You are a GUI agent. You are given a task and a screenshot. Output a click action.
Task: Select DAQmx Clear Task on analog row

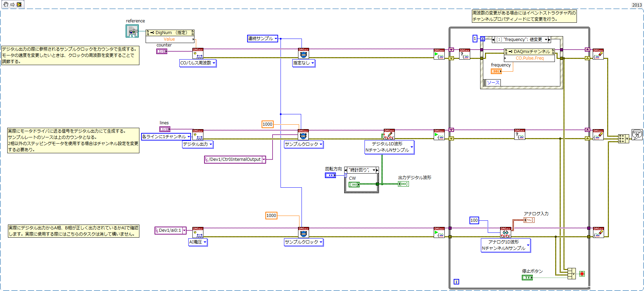(598, 232)
